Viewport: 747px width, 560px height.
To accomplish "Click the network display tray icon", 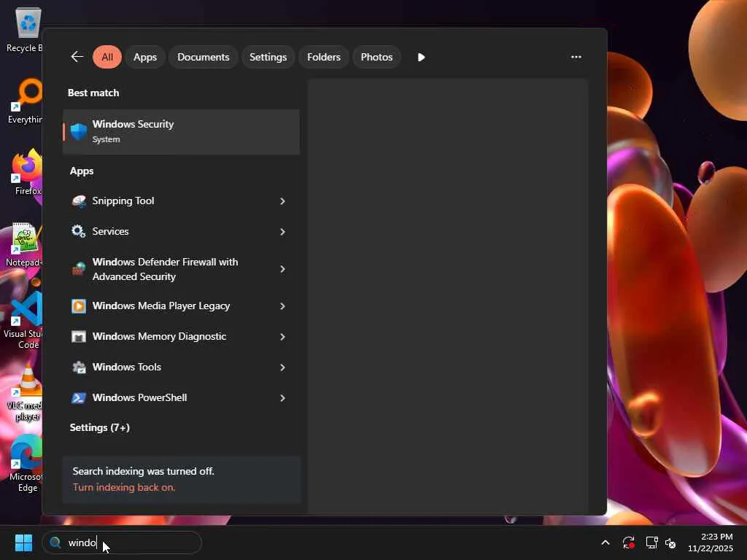I will (x=651, y=542).
